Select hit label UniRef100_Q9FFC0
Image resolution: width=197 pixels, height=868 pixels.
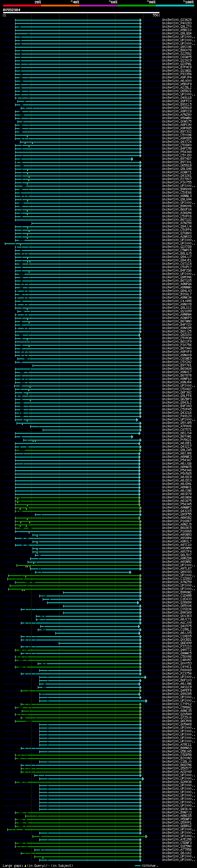[177, 101]
